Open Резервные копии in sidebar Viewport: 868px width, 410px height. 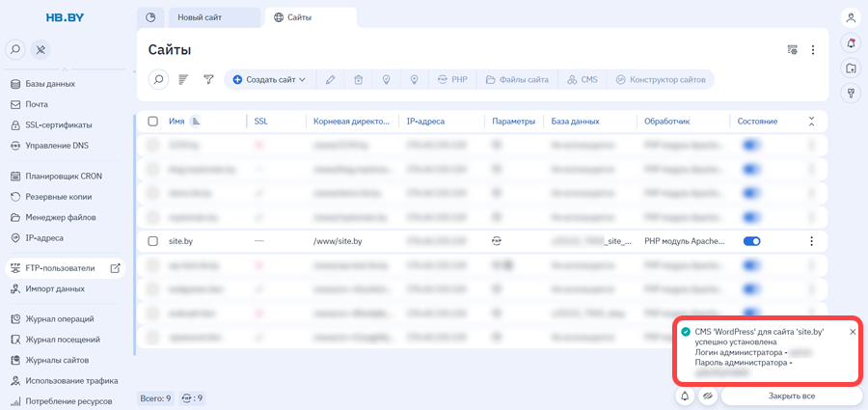click(66, 197)
